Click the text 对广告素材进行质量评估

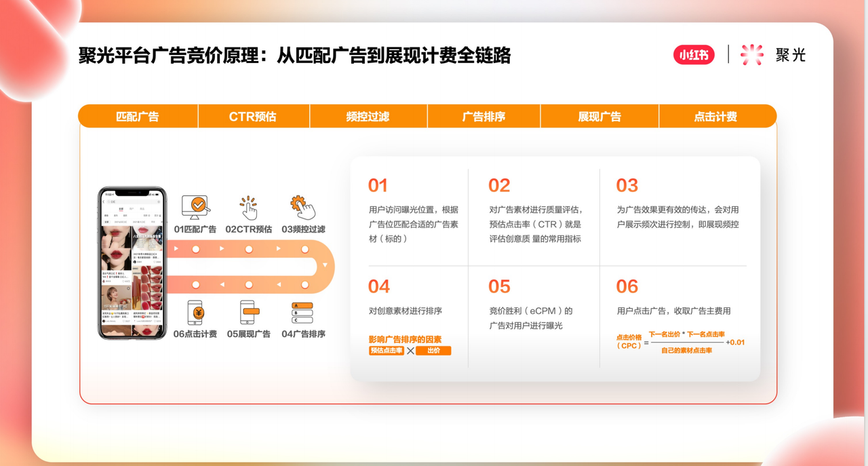click(x=536, y=210)
